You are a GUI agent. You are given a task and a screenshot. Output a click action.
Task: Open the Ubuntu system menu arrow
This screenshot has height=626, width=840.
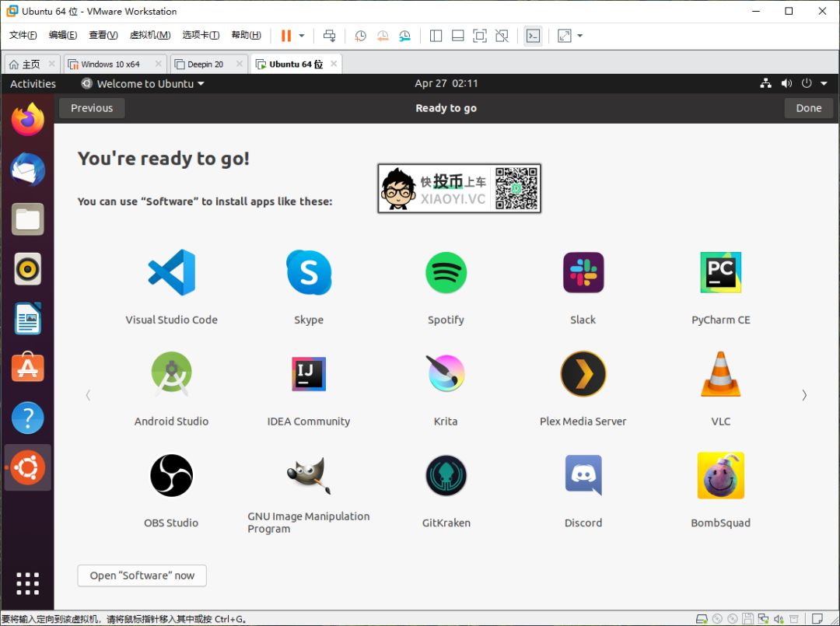[824, 83]
